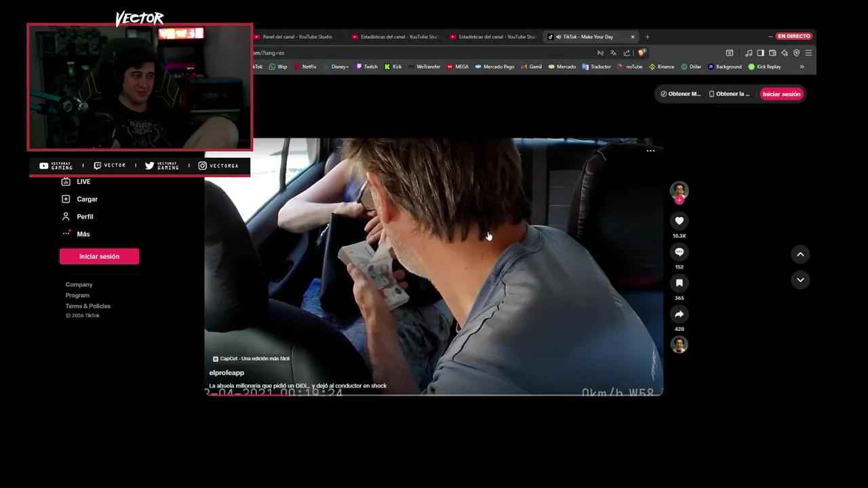Click the video progress bar at the bottom
The image size is (868, 488).
[434, 394]
